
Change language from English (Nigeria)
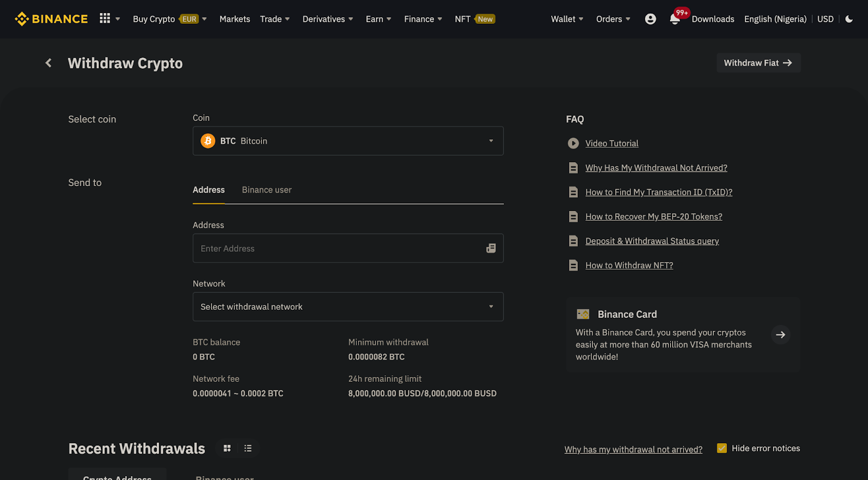pyautogui.click(x=775, y=19)
